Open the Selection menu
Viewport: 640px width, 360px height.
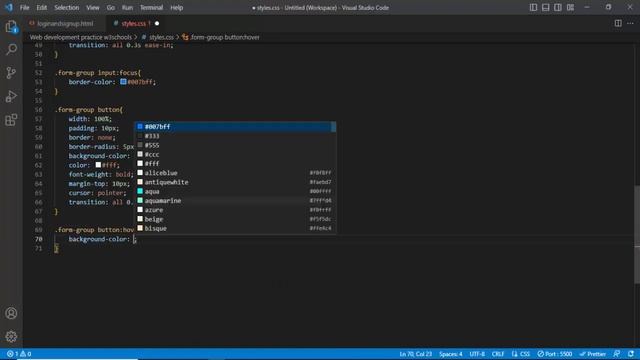[x=67, y=8]
